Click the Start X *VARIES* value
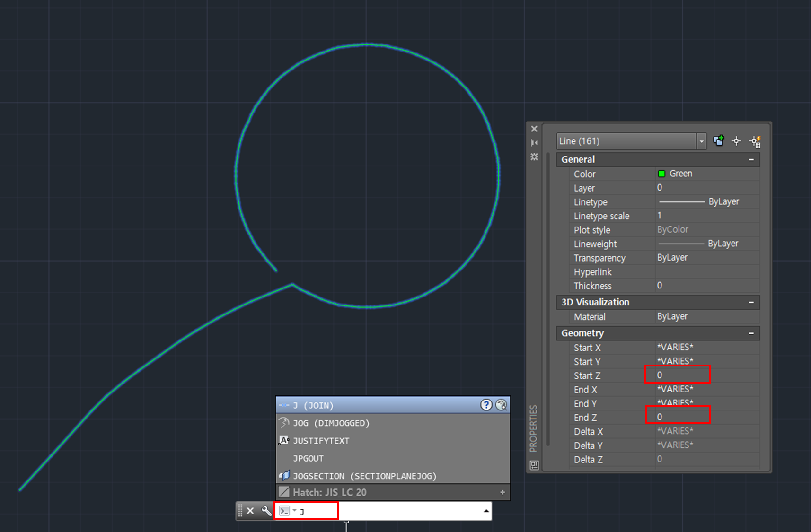811x532 pixels. pyautogui.click(x=707, y=347)
